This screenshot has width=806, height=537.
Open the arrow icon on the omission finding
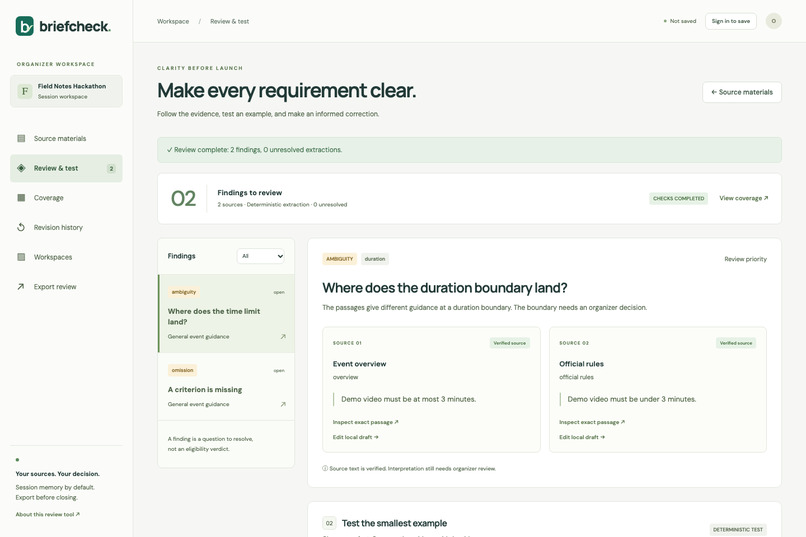pos(283,404)
